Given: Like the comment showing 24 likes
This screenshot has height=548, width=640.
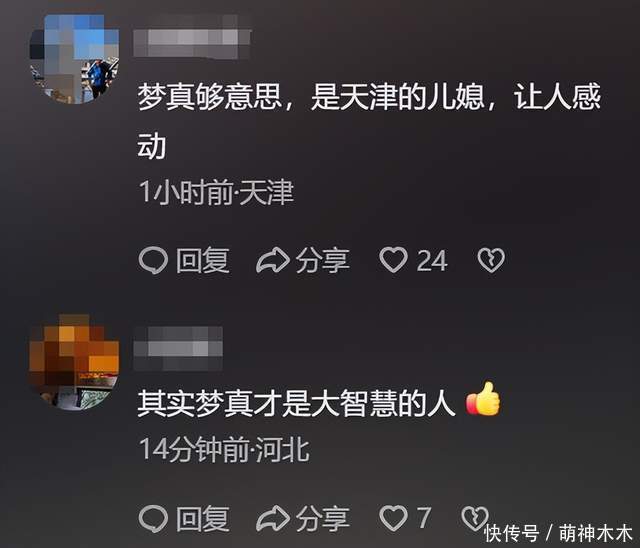Looking at the screenshot, I should tap(393, 260).
